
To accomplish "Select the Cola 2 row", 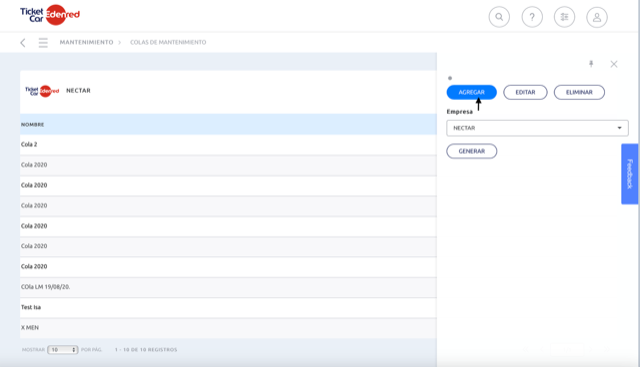I will point(228,145).
